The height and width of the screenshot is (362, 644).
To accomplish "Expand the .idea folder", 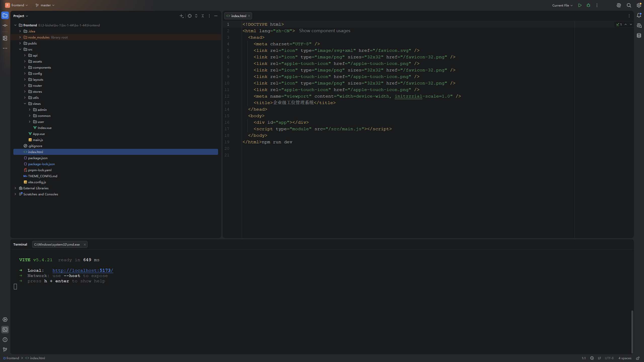I will 20,31.
